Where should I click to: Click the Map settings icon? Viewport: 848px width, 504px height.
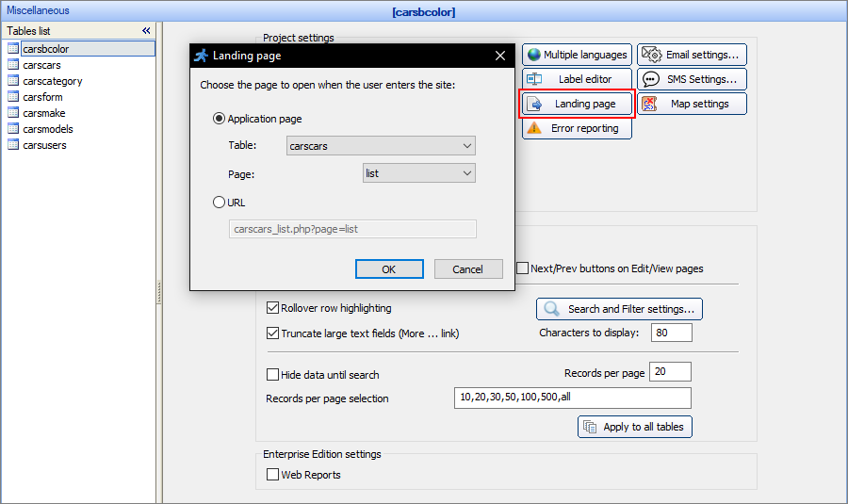pos(649,104)
